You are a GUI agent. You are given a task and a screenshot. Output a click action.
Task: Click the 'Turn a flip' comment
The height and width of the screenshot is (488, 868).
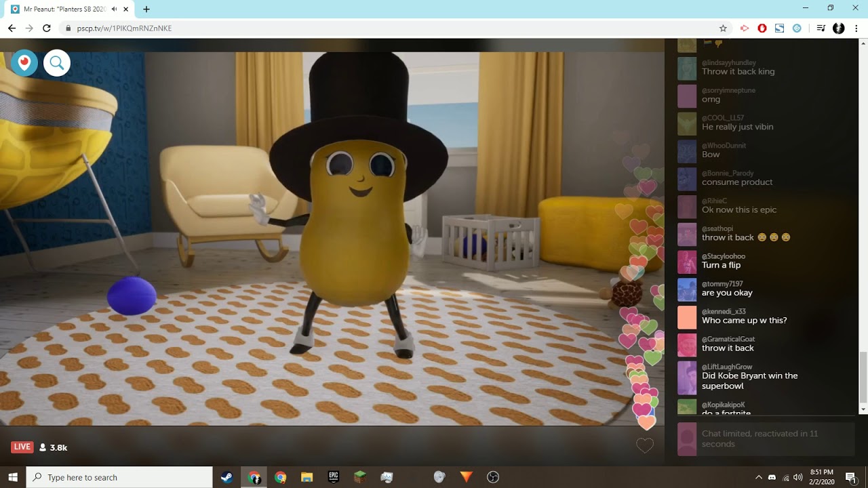tap(721, 266)
